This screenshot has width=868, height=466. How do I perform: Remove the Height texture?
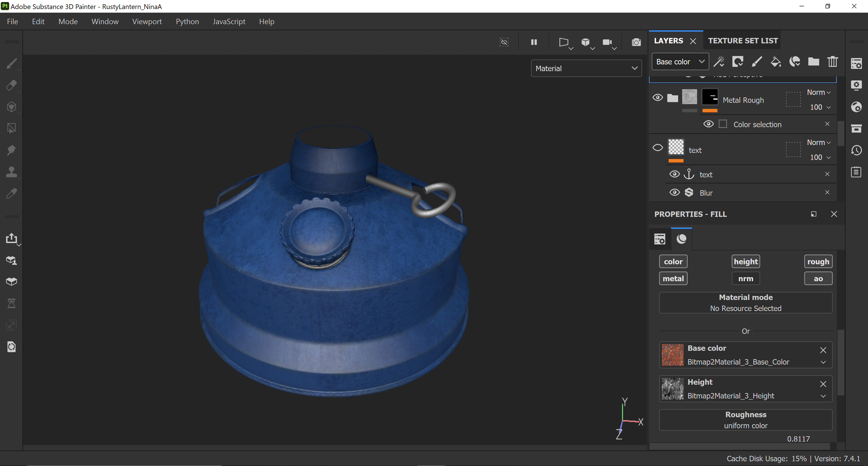(x=823, y=384)
